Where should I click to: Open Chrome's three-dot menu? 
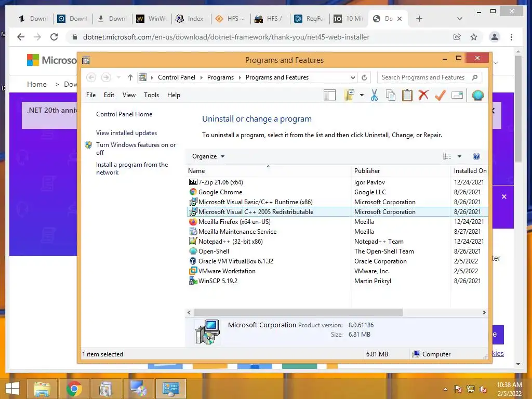click(x=511, y=37)
